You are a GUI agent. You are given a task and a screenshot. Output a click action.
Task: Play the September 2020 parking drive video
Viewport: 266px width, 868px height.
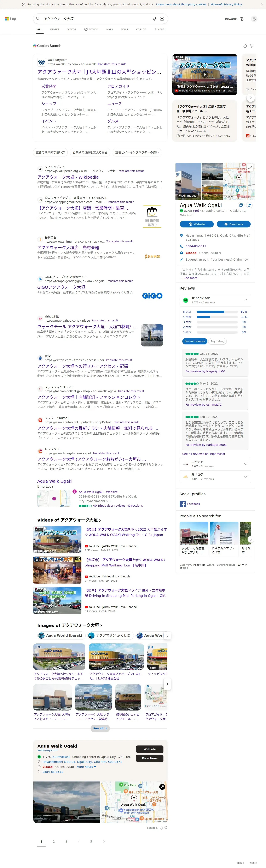point(57,600)
